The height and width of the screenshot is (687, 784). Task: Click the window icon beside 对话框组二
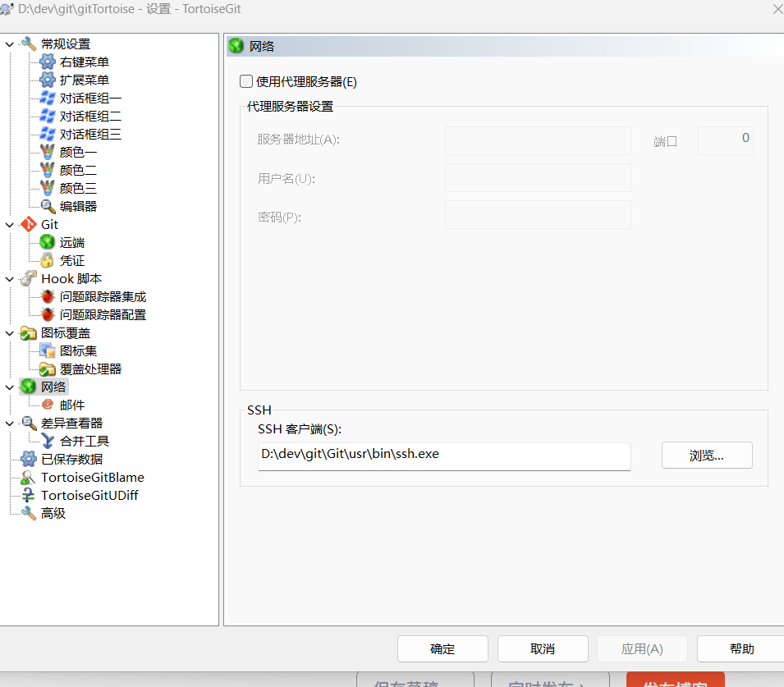pos(48,116)
